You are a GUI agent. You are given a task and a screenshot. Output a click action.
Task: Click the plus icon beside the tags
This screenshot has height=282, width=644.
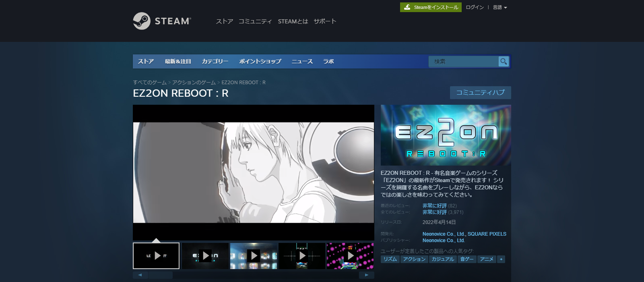click(x=501, y=259)
